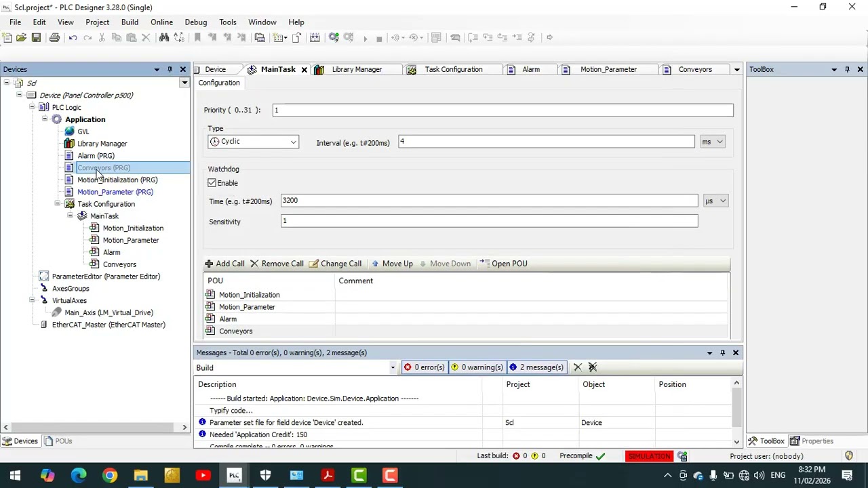The width and height of the screenshot is (868, 488).
Task: Click the Devices panel horizontal scrollbar
Action: pos(95,427)
